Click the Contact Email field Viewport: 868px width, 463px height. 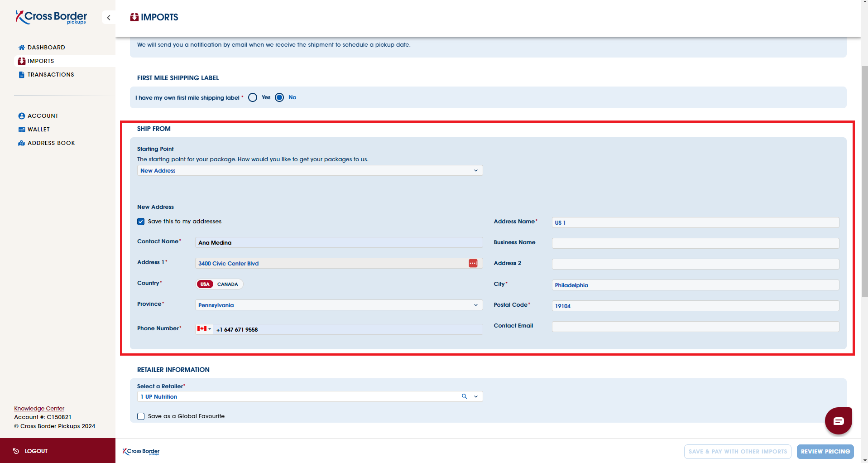[695, 327]
